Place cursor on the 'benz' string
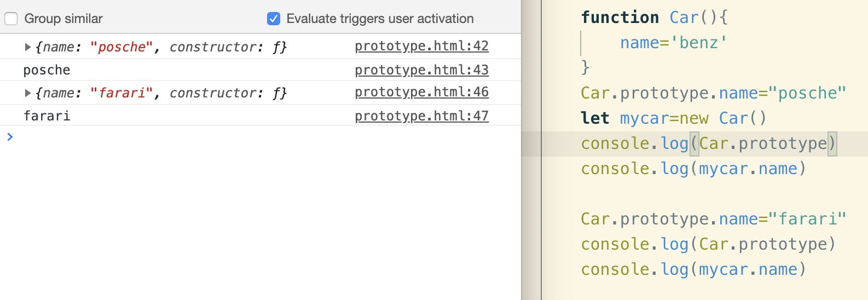868x300 pixels. click(698, 43)
